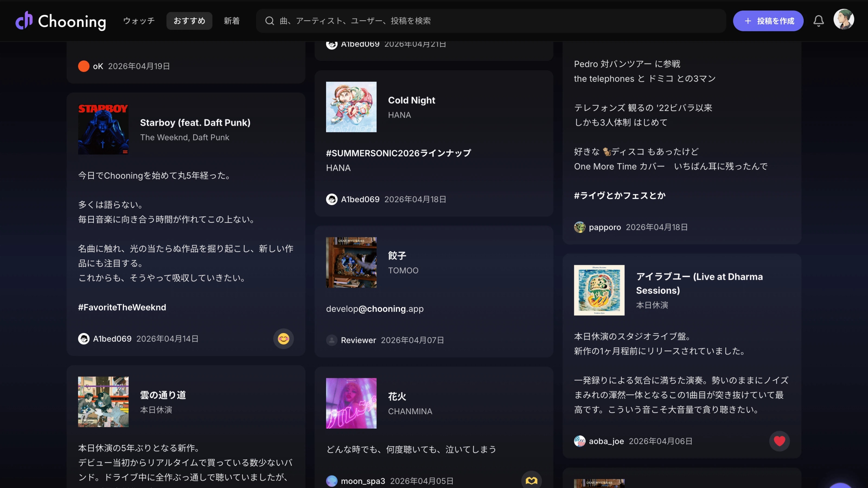Open the notifications bell icon
868x488 pixels.
(x=818, y=21)
